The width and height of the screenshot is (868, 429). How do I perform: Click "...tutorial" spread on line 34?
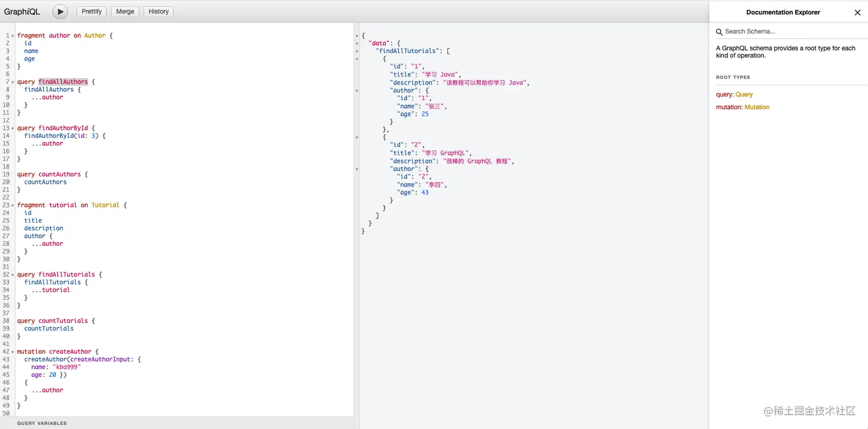(x=51, y=290)
